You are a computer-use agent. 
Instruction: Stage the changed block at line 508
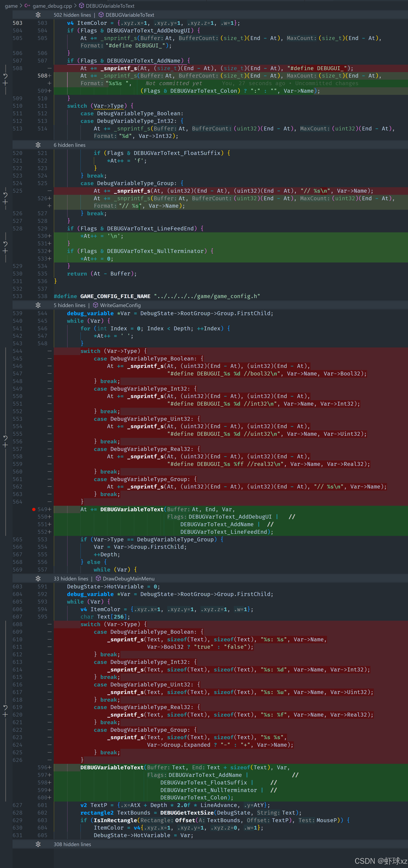tap(5, 83)
